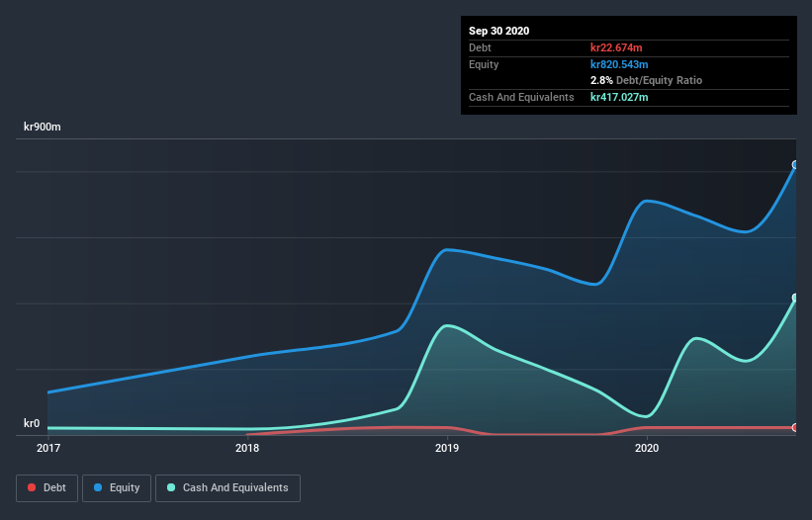Click the 2018 x-axis label

tap(247, 448)
